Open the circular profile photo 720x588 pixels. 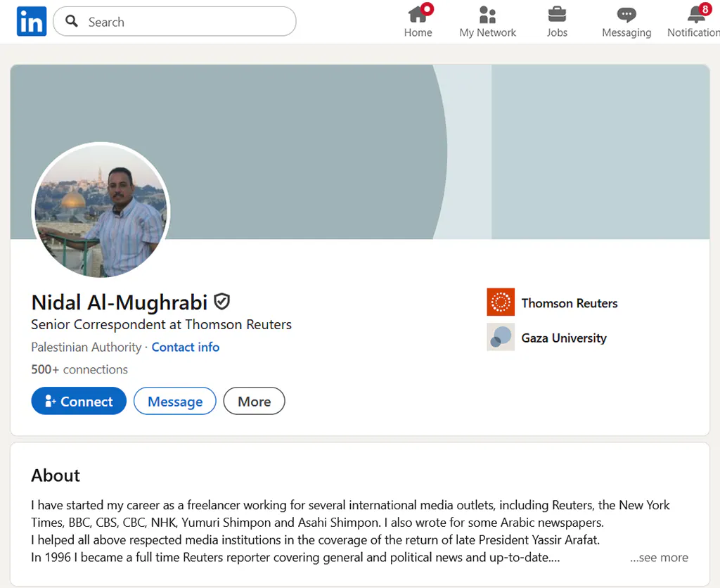pos(101,210)
